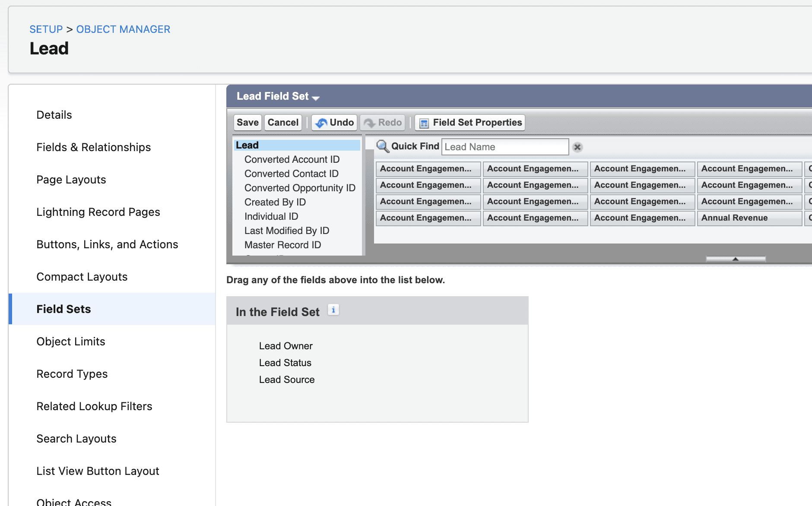
Task: Open the OBJECT MANAGER link
Action: click(x=123, y=29)
